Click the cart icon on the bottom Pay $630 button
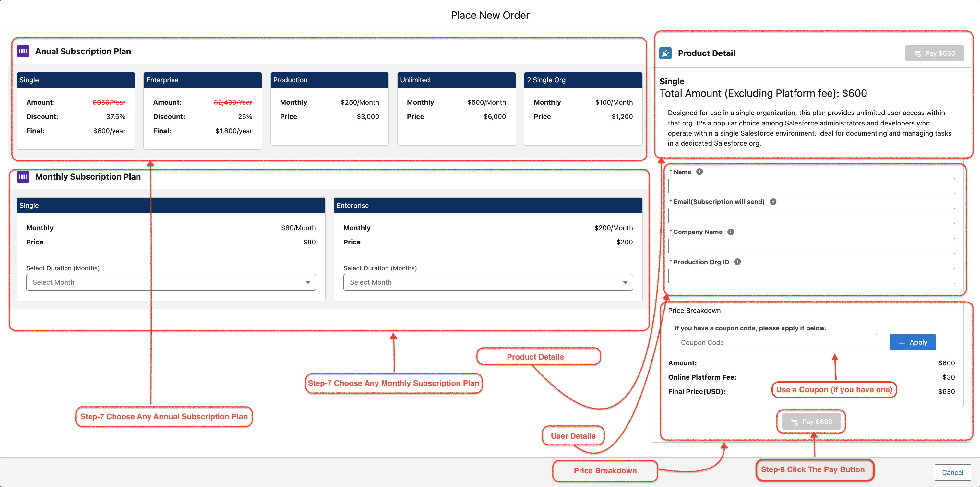 (795, 422)
